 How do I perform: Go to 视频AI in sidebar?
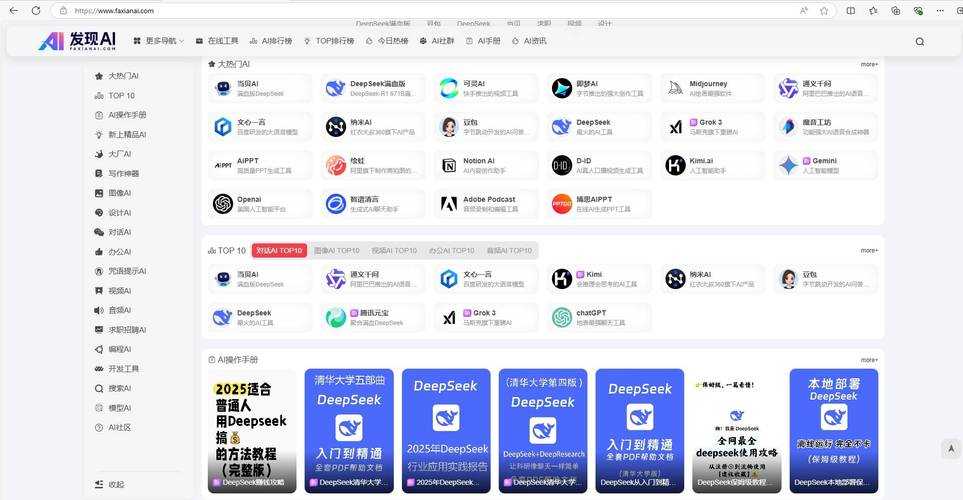pos(113,291)
